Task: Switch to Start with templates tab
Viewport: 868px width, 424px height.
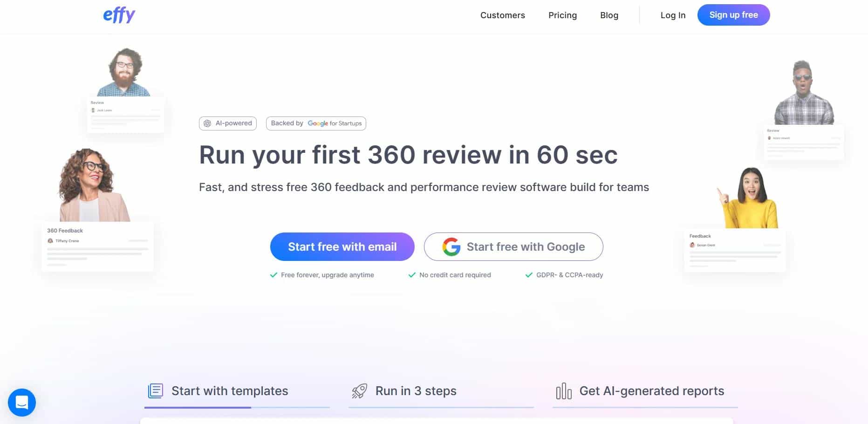Action: [x=230, y=391]
